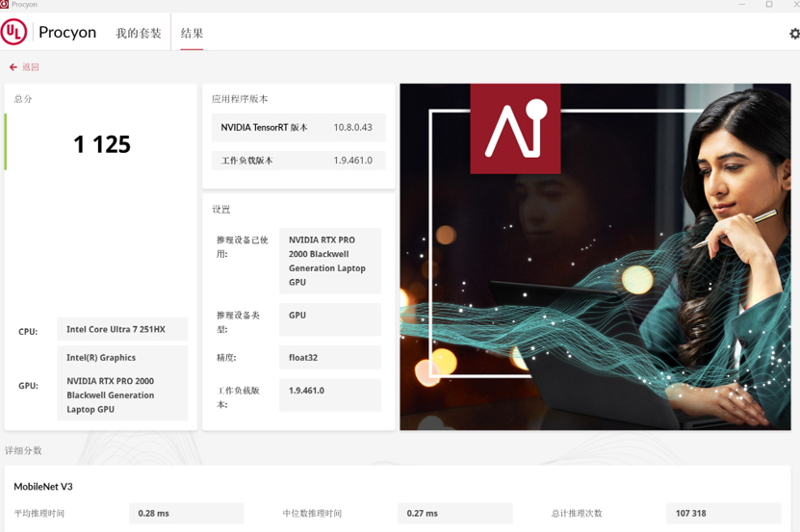Viewport: 800px width, 532px height.
Task: Click the MobileNet V3 title
Action: (x=43, y=487)
